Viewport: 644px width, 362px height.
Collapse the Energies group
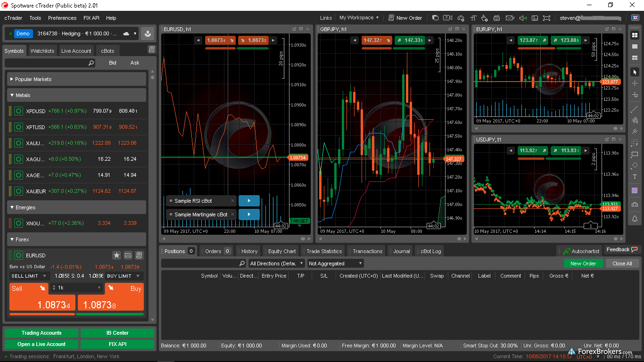[x=76, y=207]
